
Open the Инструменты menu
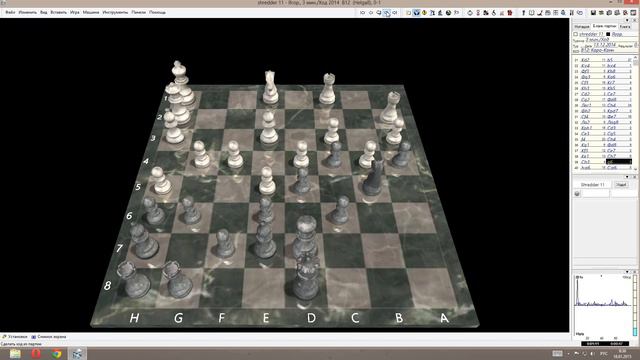click(115, 12)
